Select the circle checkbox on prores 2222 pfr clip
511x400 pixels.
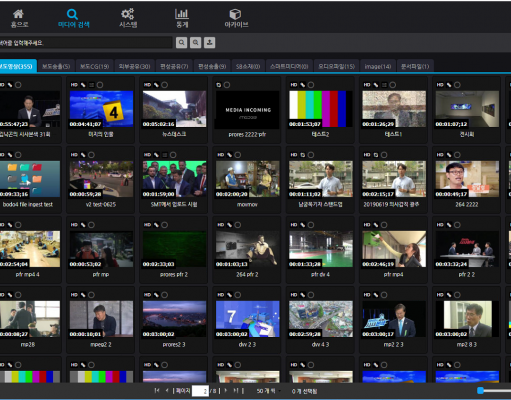coord(227,85)
